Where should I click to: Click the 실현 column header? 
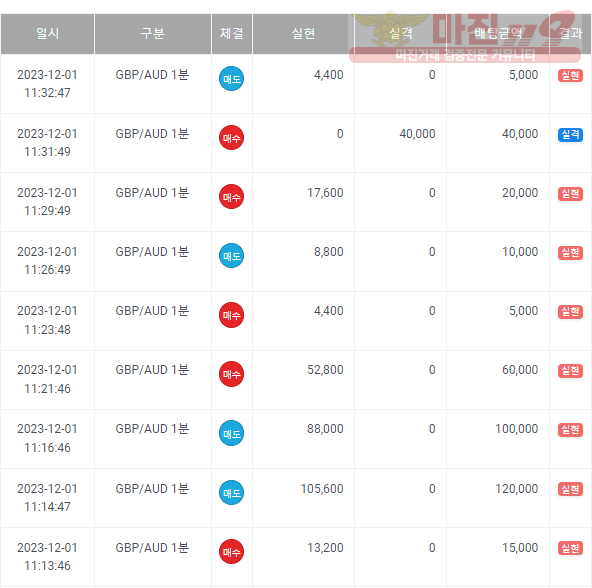tap(303, 34)
